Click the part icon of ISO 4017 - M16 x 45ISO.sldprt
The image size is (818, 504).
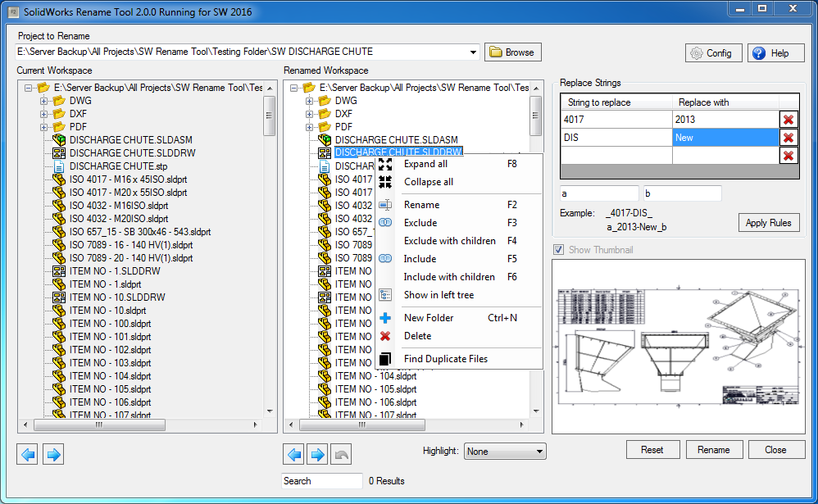point(59,179)
